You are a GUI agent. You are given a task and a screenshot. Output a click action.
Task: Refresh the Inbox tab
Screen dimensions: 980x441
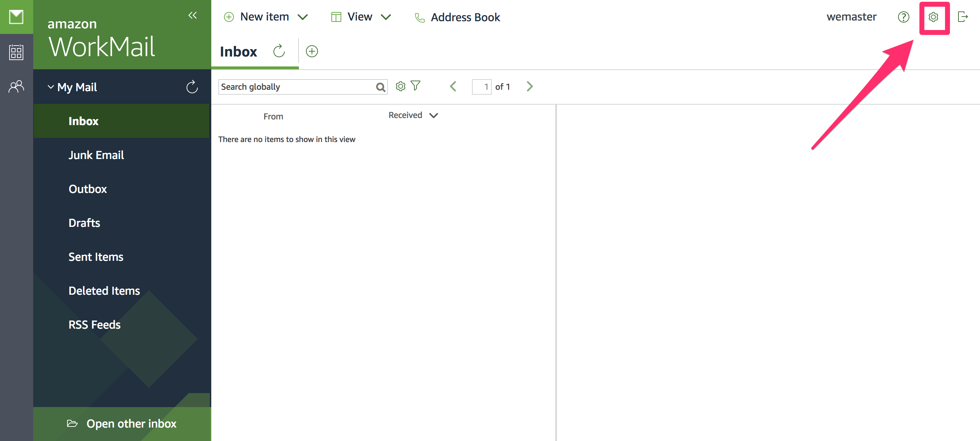tap(279, 51)
